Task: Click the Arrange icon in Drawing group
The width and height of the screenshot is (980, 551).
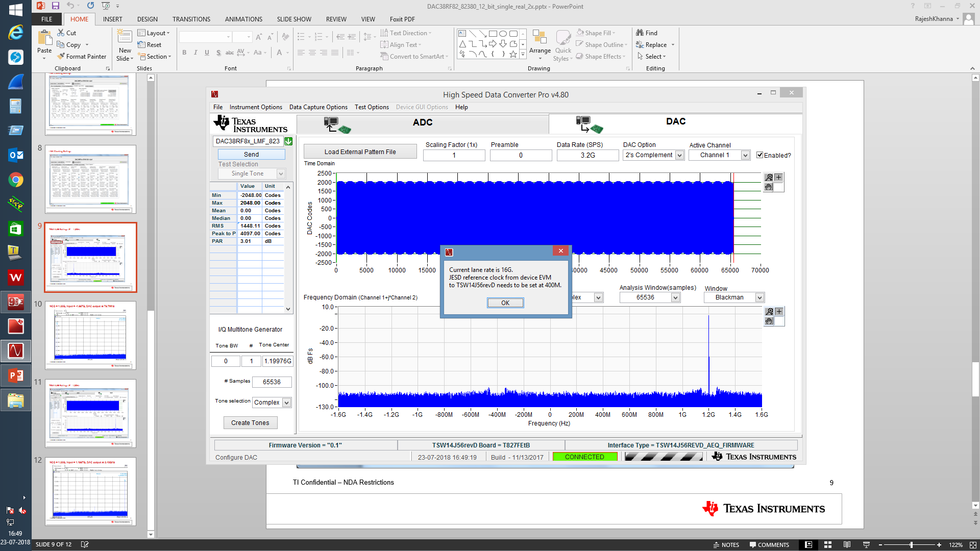Action: 540,37
